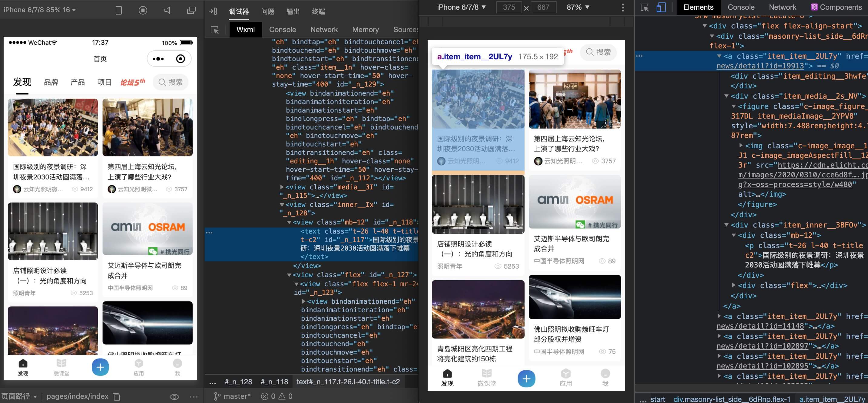Click the three-dot menu in the device toolbar
Viewport: 868px width, 403px height.
click(623, 7)
